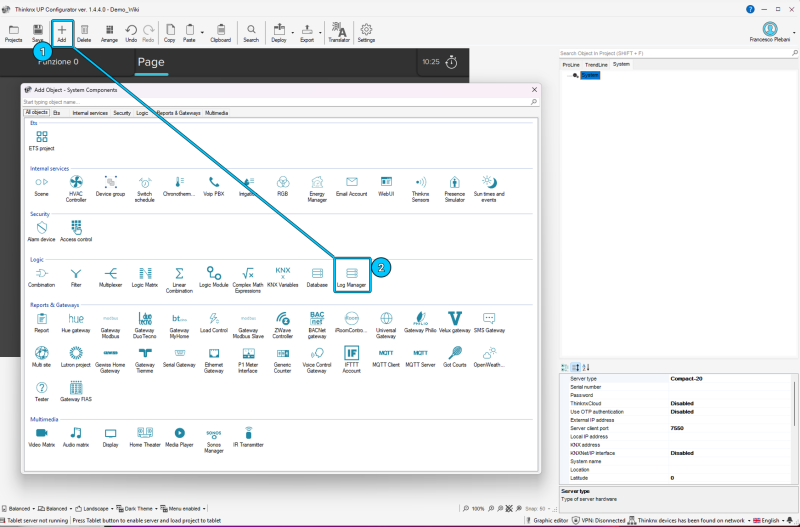
Task: Pick the Device group object
Action: click(x=110, y=186)
